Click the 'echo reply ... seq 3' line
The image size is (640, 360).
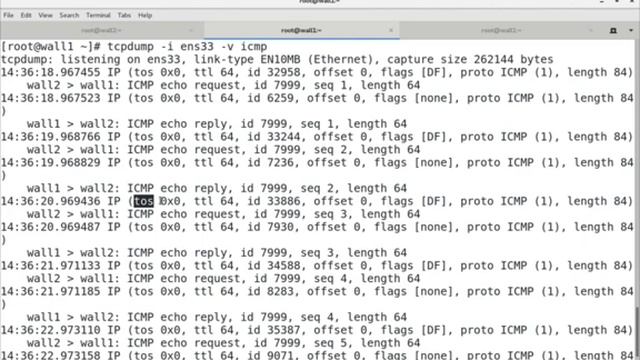point(217,253)
